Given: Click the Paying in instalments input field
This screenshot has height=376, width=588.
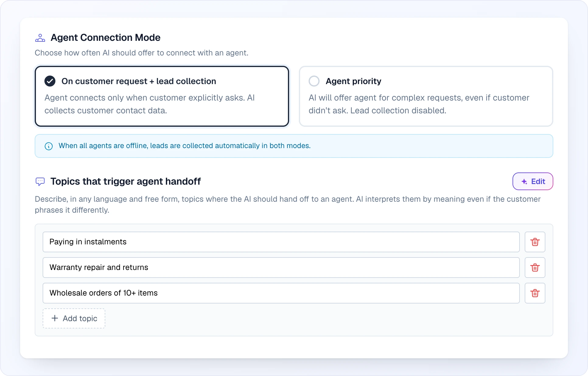Looking at the screenshot, I should (x=281, y=242).
